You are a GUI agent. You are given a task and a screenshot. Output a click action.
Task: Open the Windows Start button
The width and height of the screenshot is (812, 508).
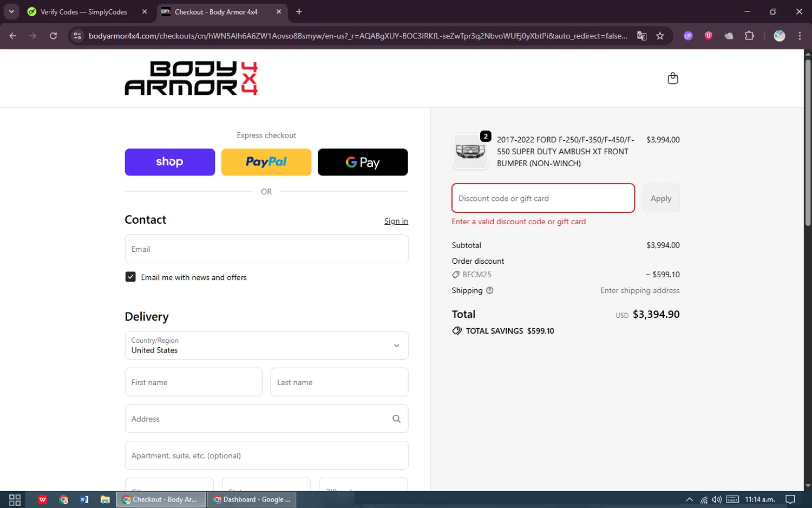click(15, 499)
